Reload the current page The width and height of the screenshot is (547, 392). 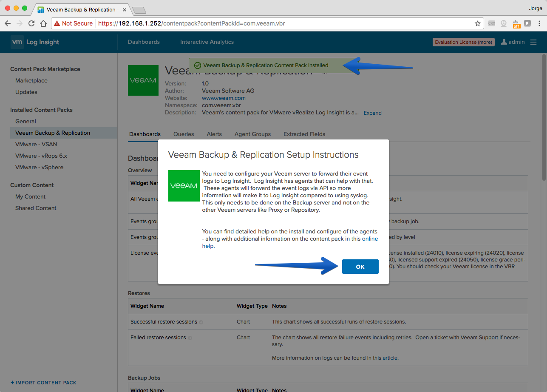tap(31, 23)
